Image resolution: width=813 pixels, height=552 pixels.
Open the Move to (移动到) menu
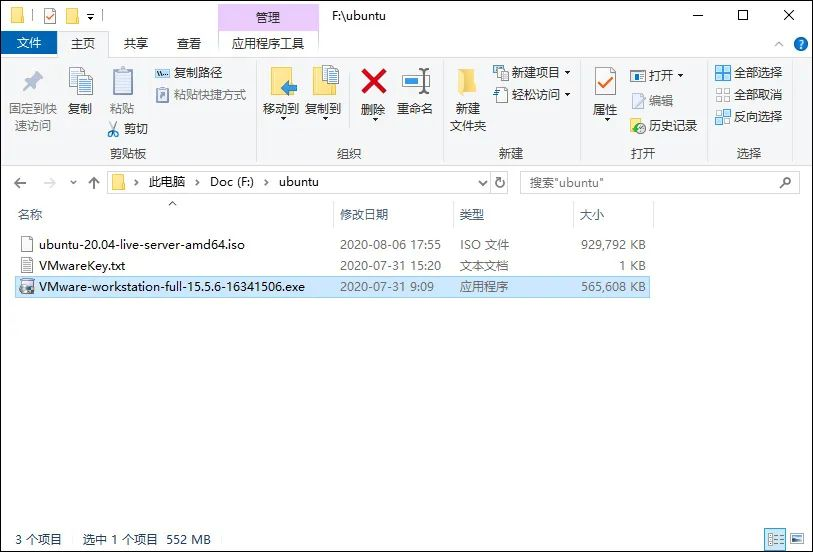point(282,93)
